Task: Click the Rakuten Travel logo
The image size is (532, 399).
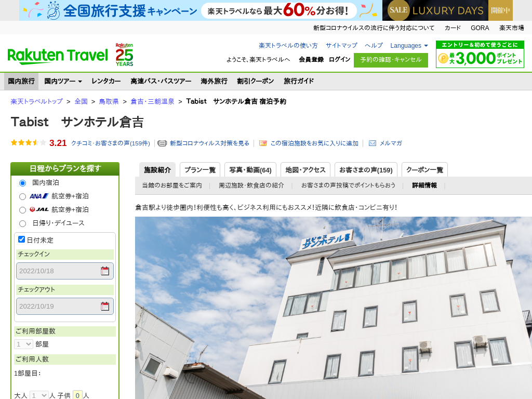Action: pos(58,56)
